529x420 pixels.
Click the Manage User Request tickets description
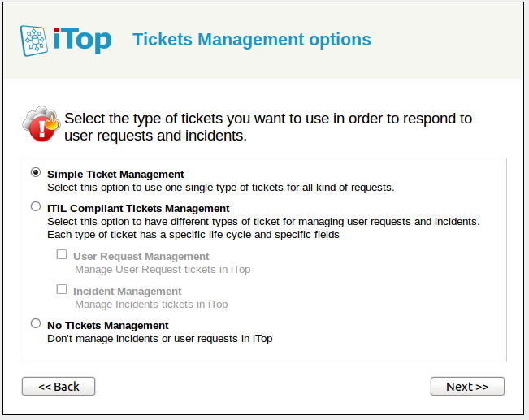tap(163, 270)
